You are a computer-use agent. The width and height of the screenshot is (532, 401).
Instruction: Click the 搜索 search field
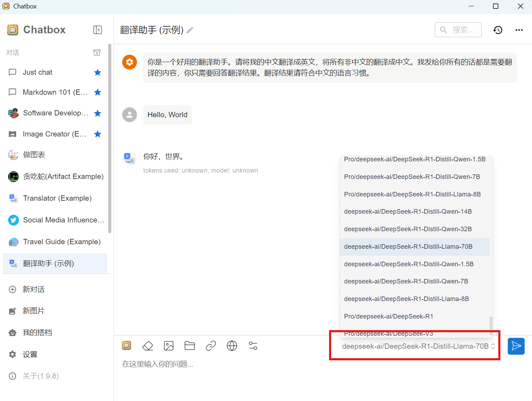[458, 30]
